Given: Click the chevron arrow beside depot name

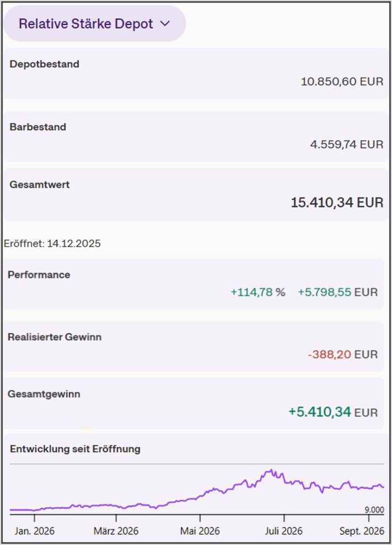Looking at the screenshot, I should click(165, 23).
